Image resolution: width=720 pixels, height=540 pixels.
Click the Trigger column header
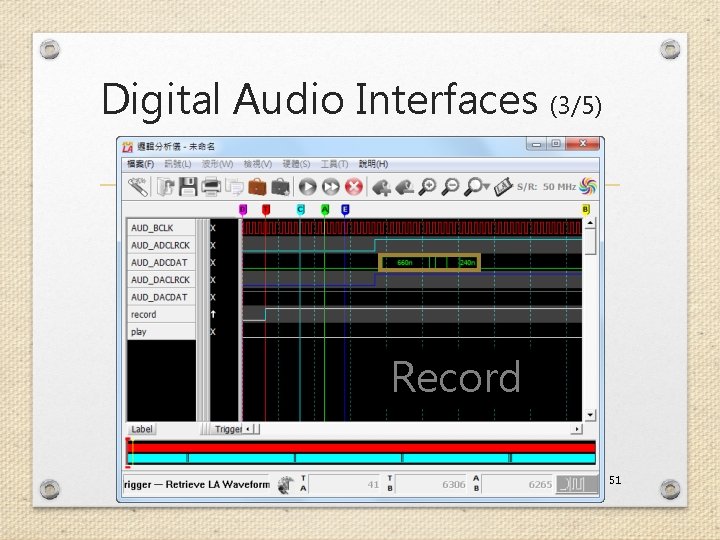[228, 429]
